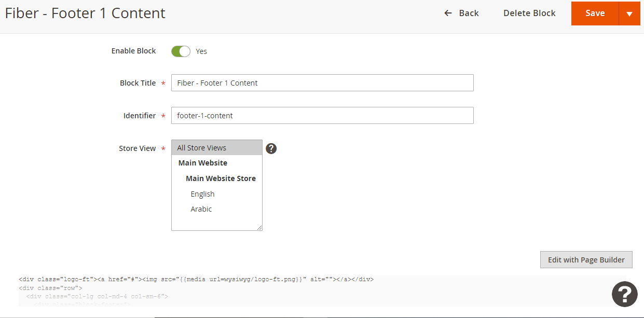Click the Enable Block label
This screenshot has width=644, height=318.
[x=133, y=51]
